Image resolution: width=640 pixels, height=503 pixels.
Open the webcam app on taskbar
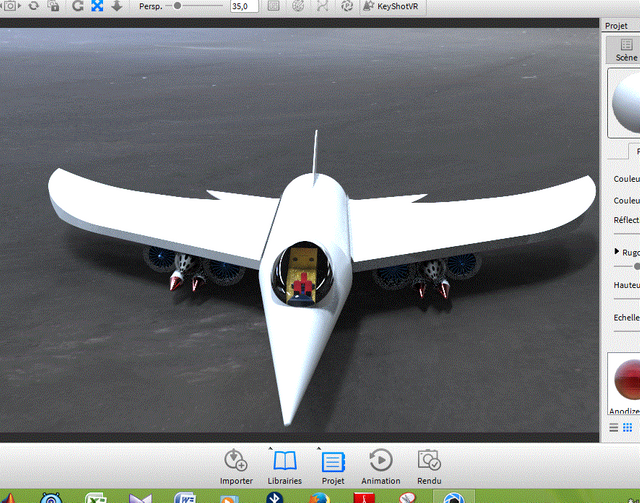pyautogui.click(x=51, y=498)
